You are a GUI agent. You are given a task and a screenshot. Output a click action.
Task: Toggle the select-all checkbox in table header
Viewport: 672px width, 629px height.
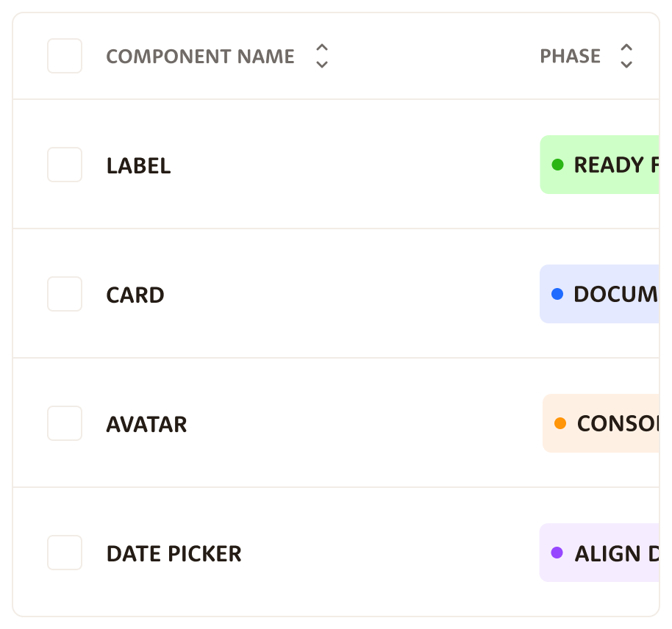(x=65, y=56)
